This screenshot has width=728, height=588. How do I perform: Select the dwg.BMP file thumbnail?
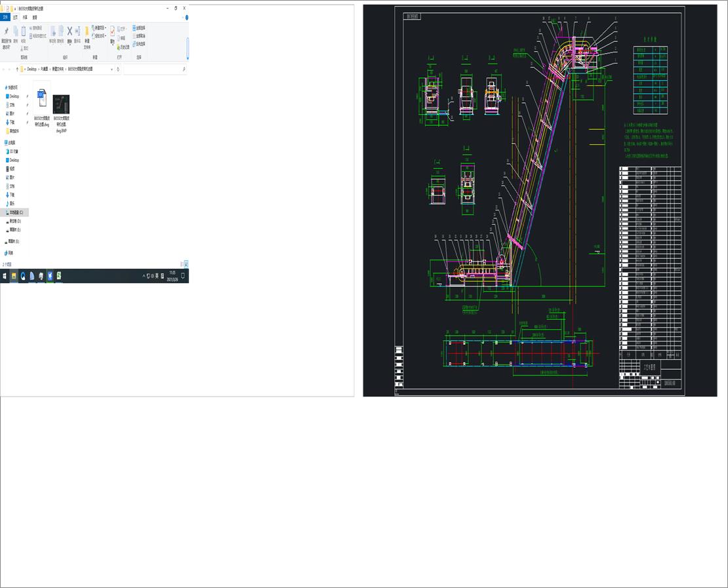pyautogui.click(x=61, y=105)
